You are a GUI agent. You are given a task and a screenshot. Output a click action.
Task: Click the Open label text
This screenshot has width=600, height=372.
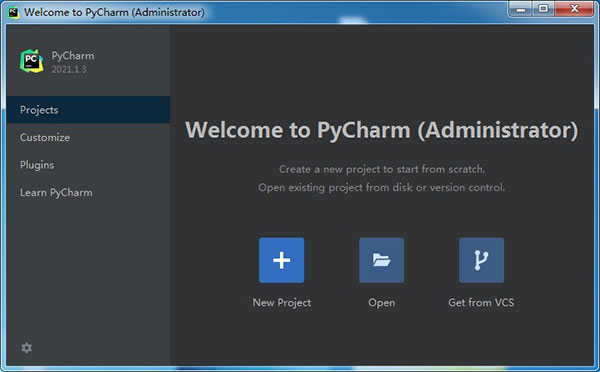(382, 303)
